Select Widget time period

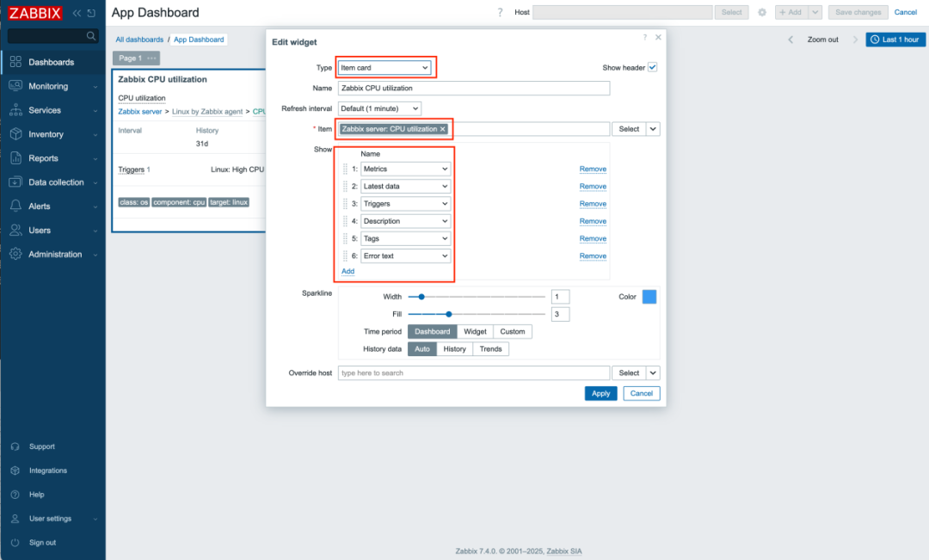tap(475, 332)
